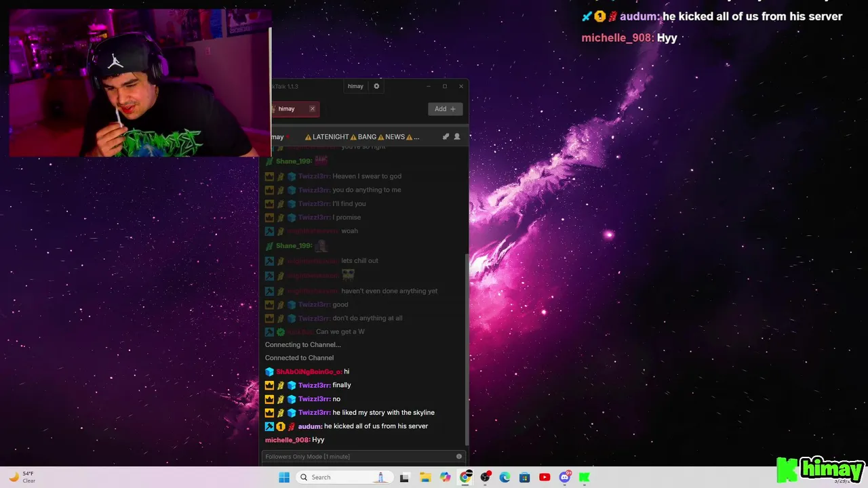The image size is (868, 488).
Task: Click audum username in chat window
Action: click(310, 426)
